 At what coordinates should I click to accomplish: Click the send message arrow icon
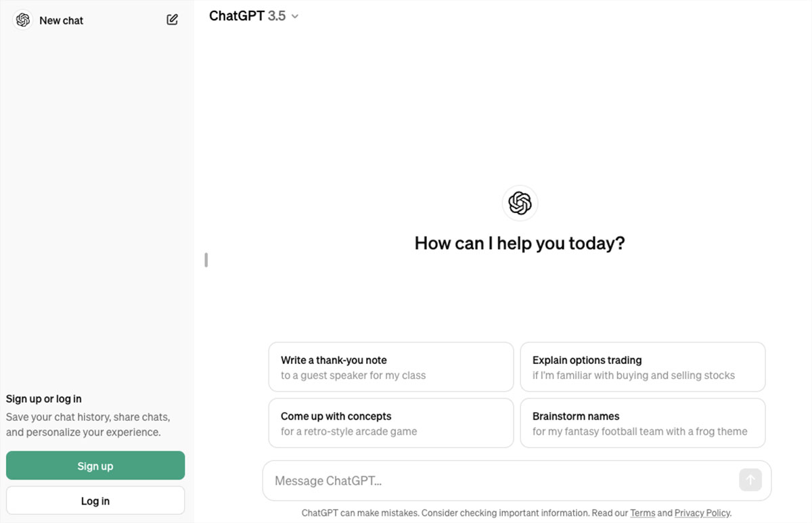coord(750,480)
